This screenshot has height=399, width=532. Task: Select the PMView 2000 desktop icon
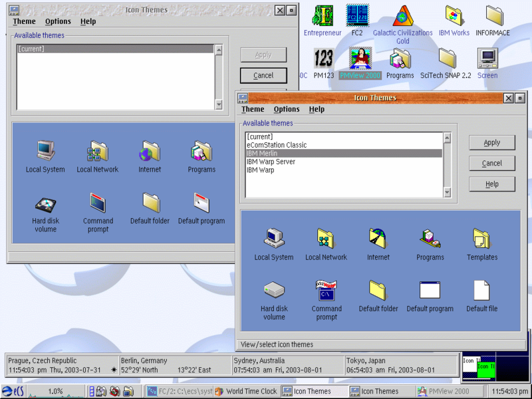click(x=360, y=58)
